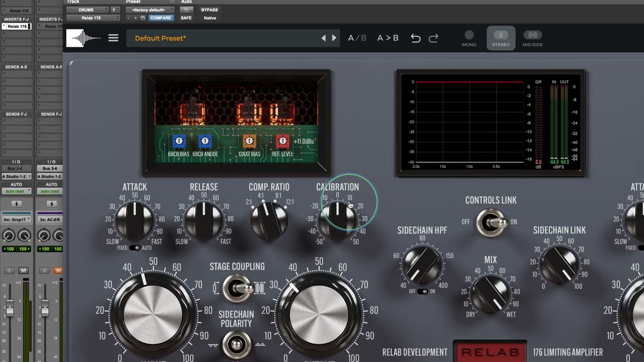644x362 pixels.
Task: Open the Grop17 auto read dropdown
Action: click(x=17, y=191)
